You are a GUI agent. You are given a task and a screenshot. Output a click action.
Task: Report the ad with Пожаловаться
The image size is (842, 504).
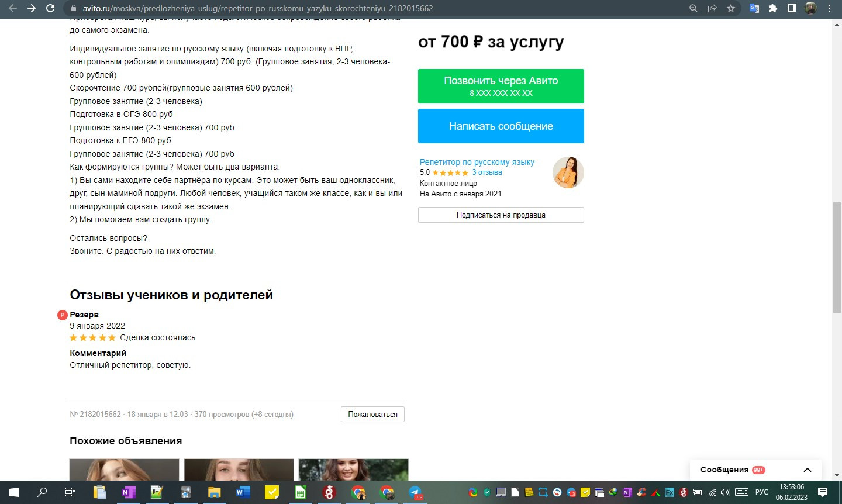tap(373, 414)
